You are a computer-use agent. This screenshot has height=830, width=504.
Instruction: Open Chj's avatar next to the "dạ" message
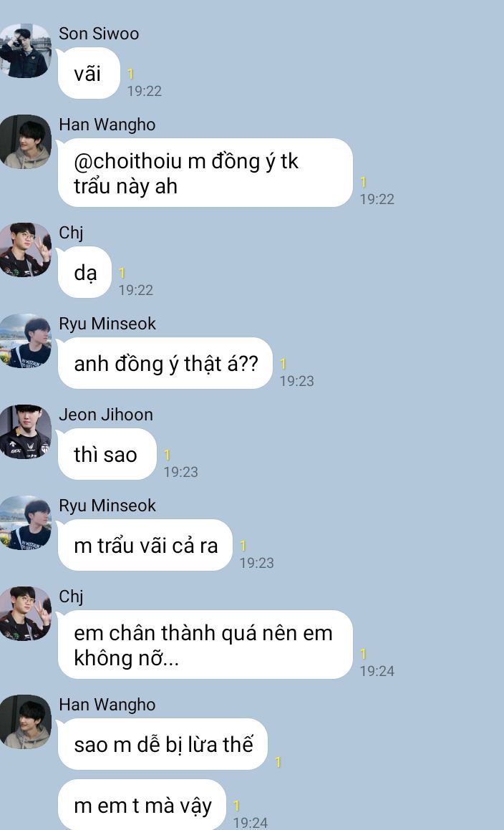(25, 250)
